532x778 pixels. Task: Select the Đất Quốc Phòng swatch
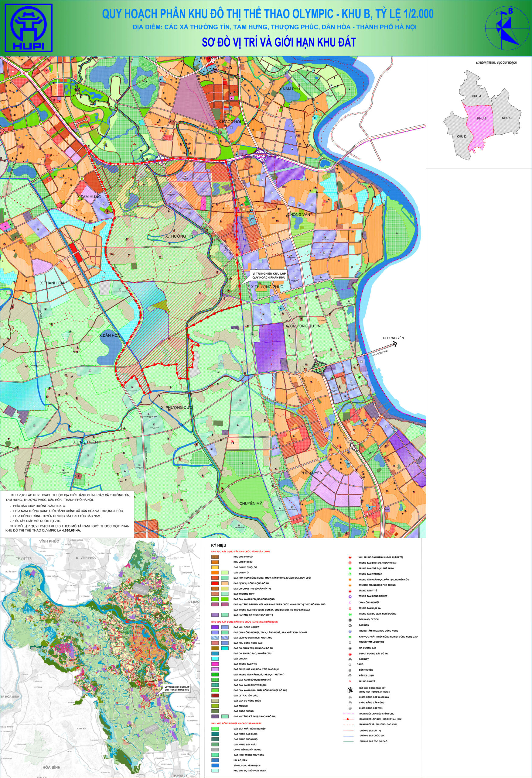[215, 711]
